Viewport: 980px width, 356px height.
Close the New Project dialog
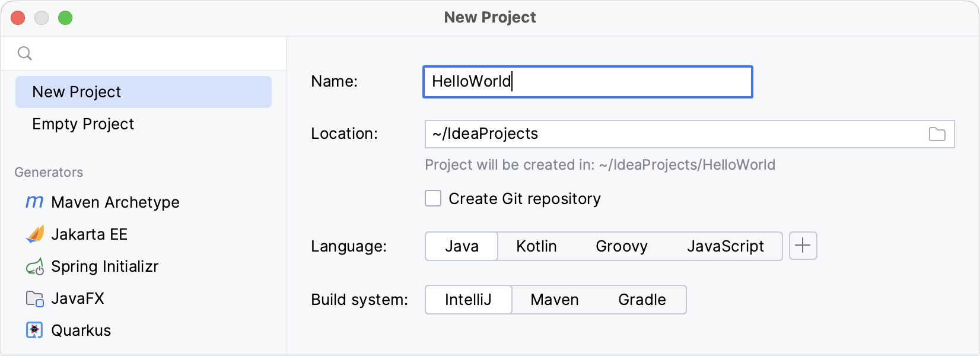pos(18,18)
